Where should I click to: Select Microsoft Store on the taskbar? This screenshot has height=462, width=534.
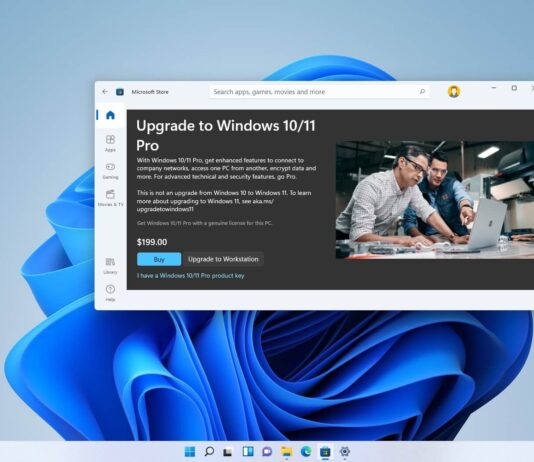point(325,451)
